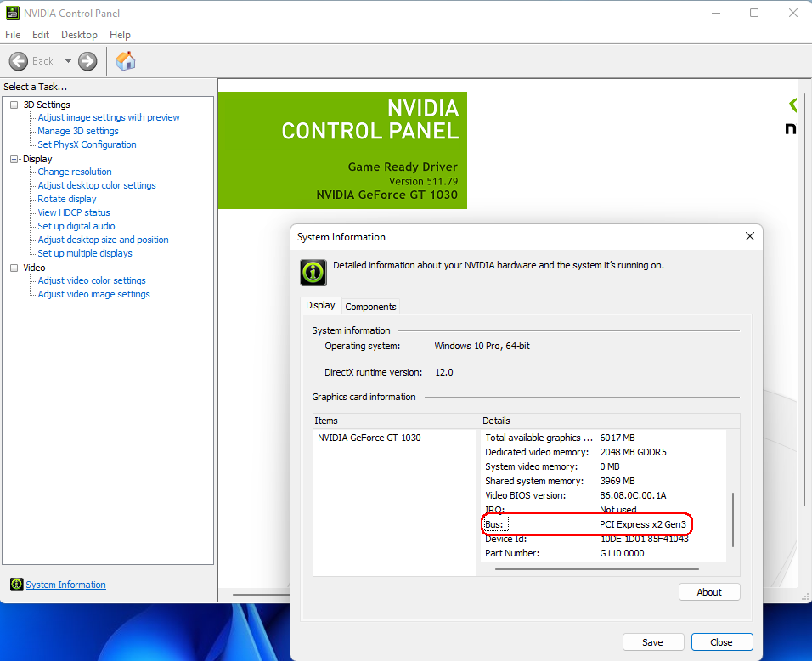Click the Forward arrow button
Viewport: 812px width, 661px height.
click(87, 61)
